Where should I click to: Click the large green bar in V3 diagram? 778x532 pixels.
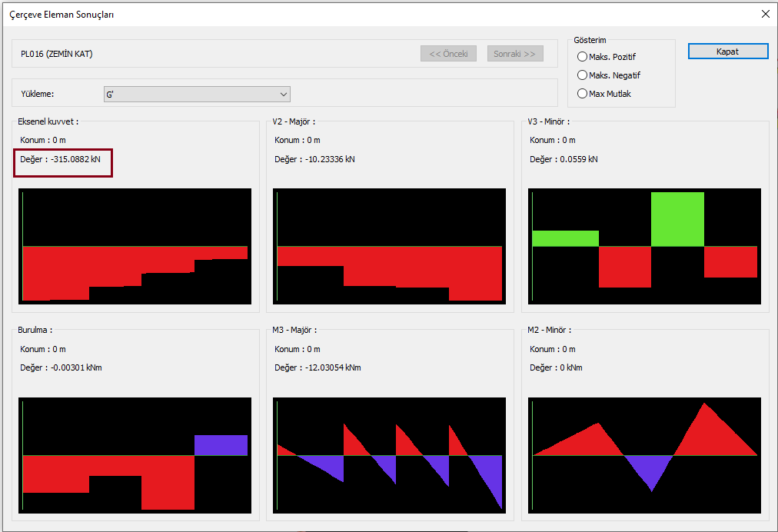[677, 219]
